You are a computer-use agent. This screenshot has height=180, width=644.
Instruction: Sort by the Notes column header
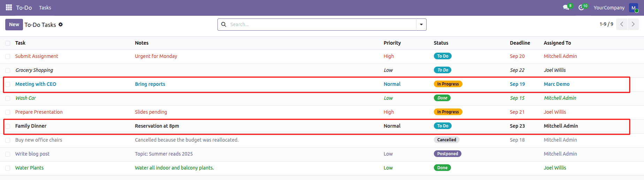pyautogui.click(x=142, y=43)
